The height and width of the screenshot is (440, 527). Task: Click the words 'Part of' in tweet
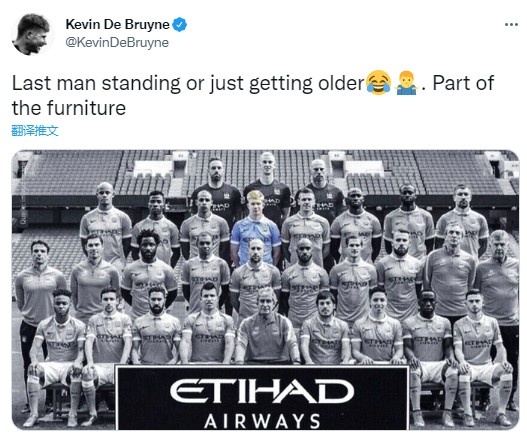click(x=463, y=83)
